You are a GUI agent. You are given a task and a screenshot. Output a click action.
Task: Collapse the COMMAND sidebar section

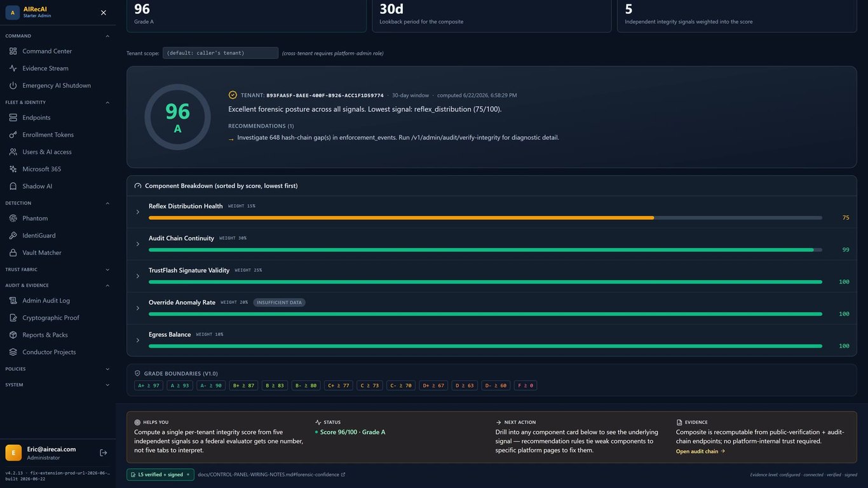point(107,36)
